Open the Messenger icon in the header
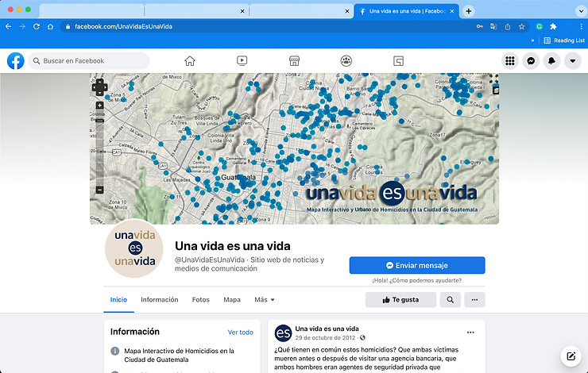This screenshot has height=373, width=588. click(x=531, y=60)
